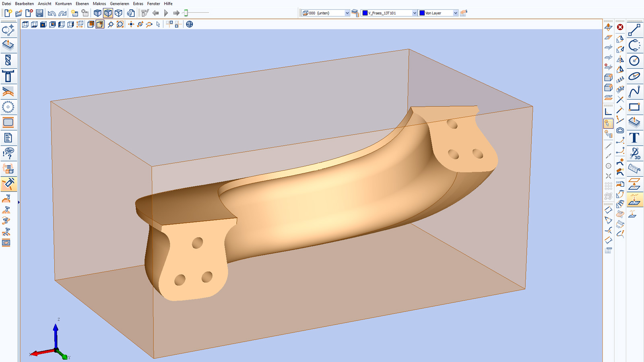
Task: Click the save diskette icon
Action: pos(39,13)
